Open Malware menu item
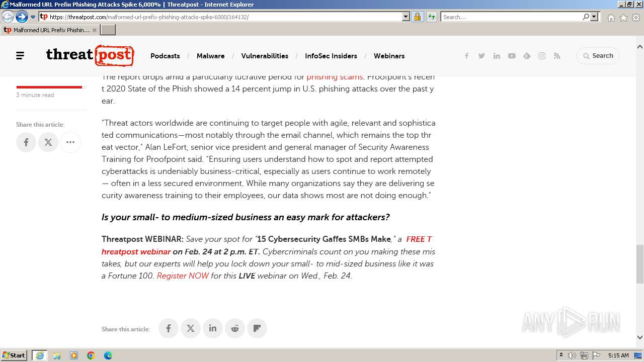 (210, 56)
